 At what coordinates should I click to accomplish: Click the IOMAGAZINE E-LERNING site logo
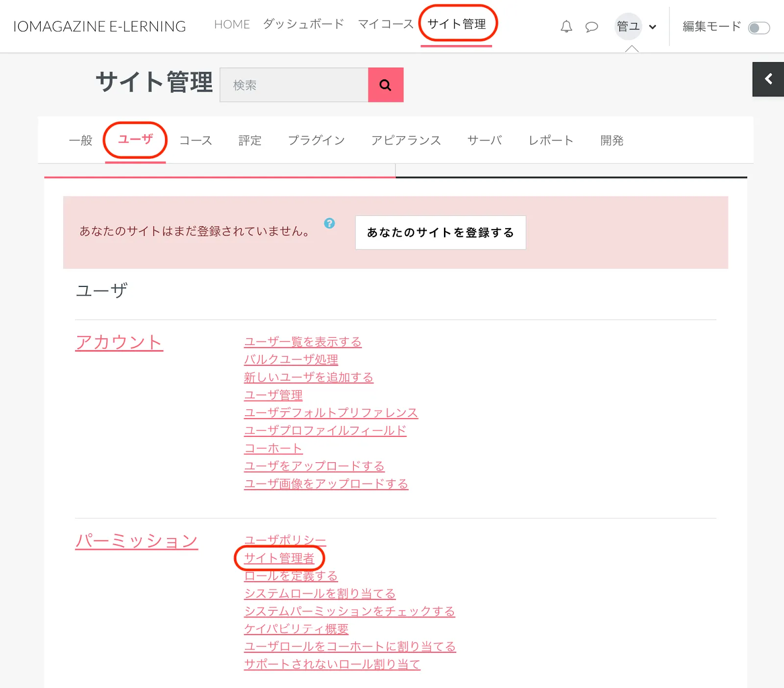tap(99, 26)
